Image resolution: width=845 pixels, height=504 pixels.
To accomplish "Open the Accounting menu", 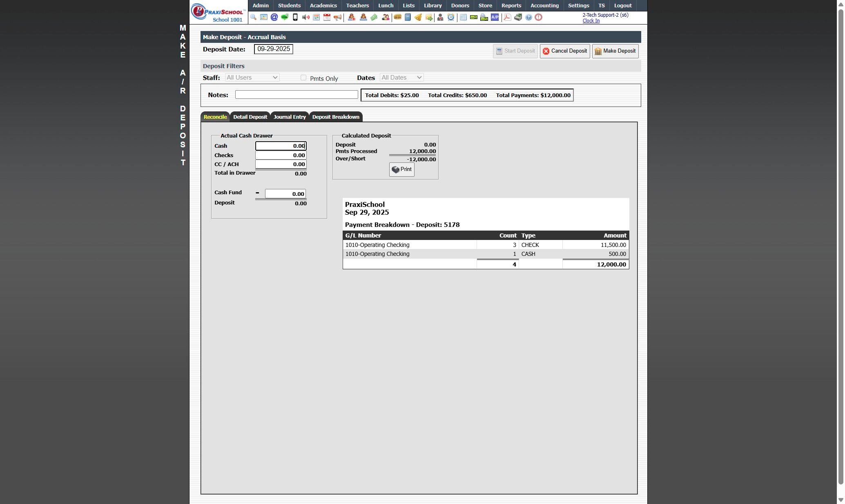I will click(544, 5).
